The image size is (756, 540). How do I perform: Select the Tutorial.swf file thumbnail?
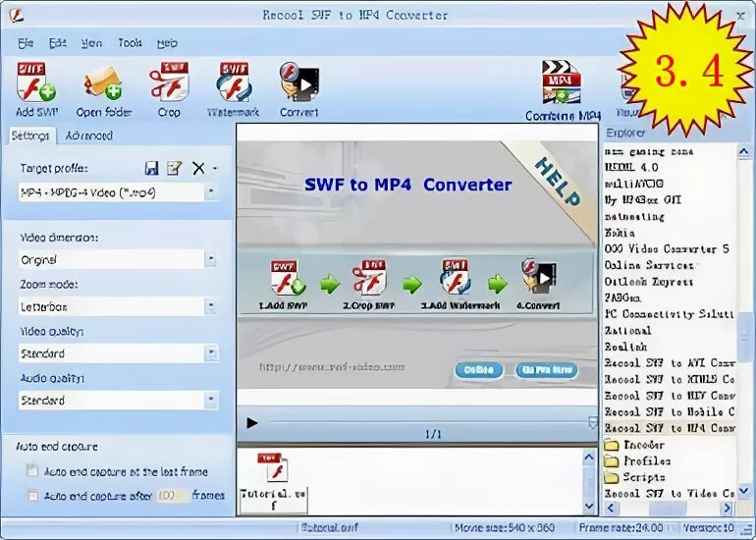coord(273,483)
